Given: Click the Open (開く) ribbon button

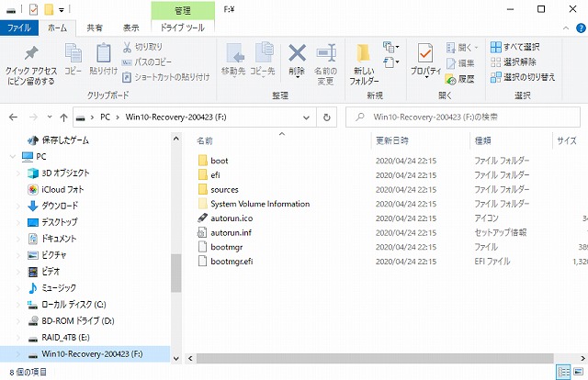Looking at the screenshot, I should tap(462, 48).
